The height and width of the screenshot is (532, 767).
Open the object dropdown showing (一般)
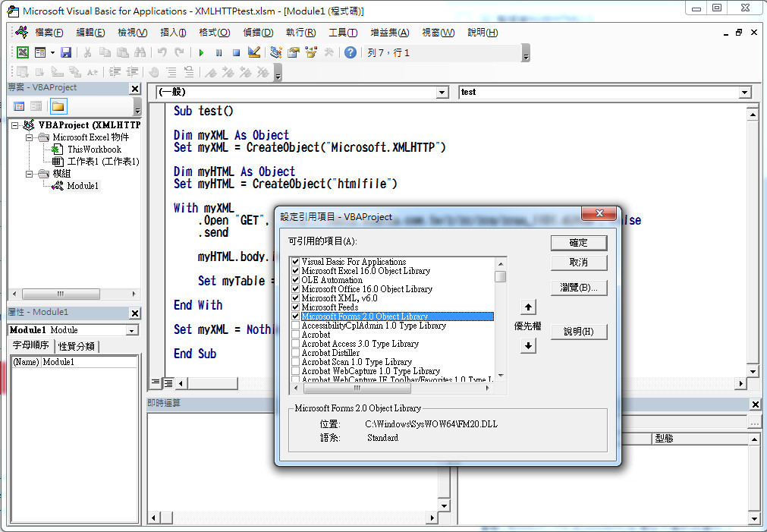coord(442,92)
